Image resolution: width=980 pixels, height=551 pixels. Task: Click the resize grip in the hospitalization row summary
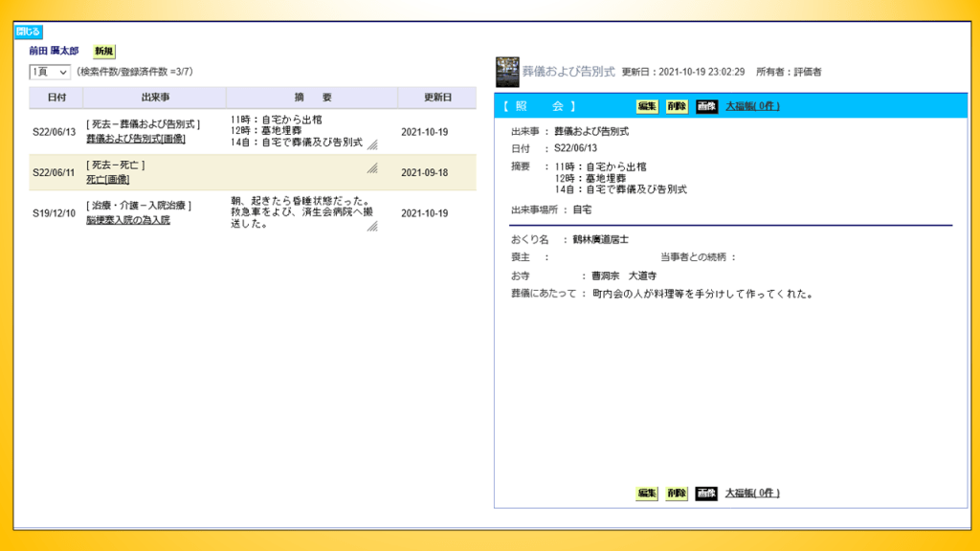pyautogui.click(x=372, y=227)
